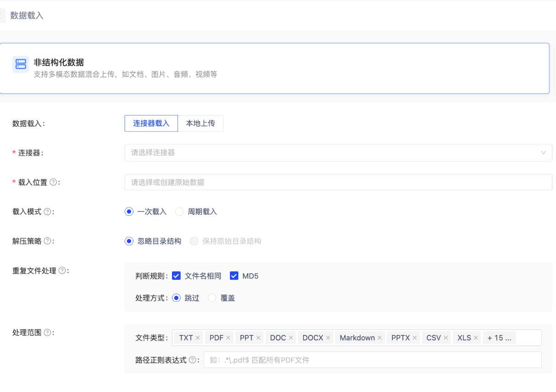The width and height of the screenshot is (556, 392).
Task: Remove the TXT file type tag
Action: 198,338
